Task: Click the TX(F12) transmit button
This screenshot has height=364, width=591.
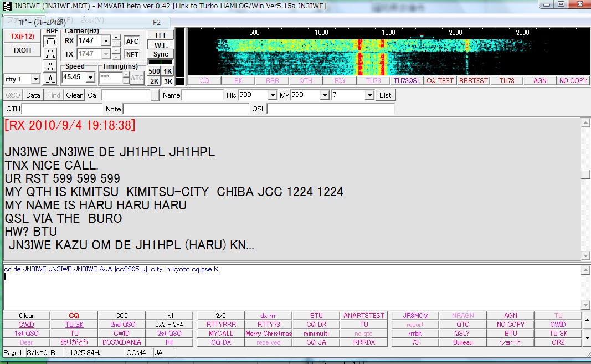Action: pos(22,37)
